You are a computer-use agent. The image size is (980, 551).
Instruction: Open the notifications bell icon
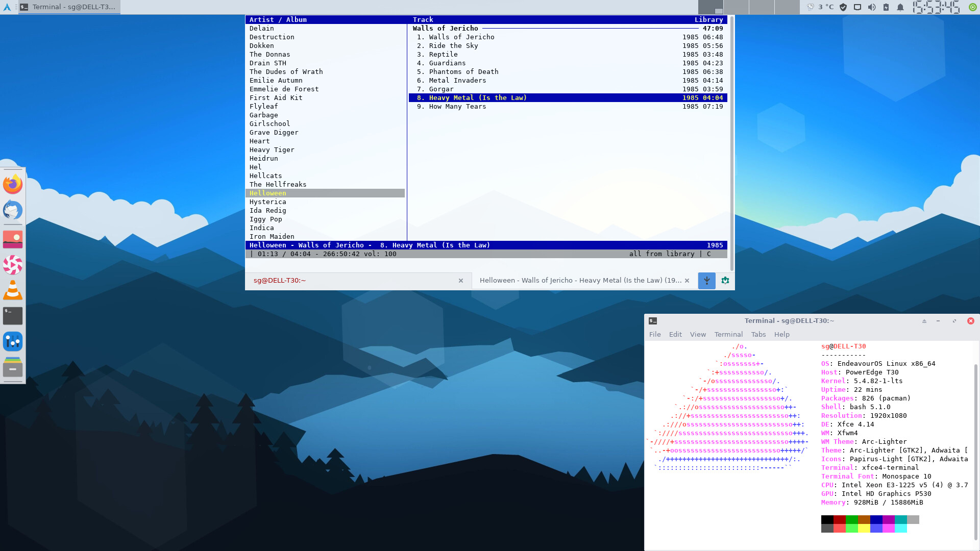coord(900,7)
